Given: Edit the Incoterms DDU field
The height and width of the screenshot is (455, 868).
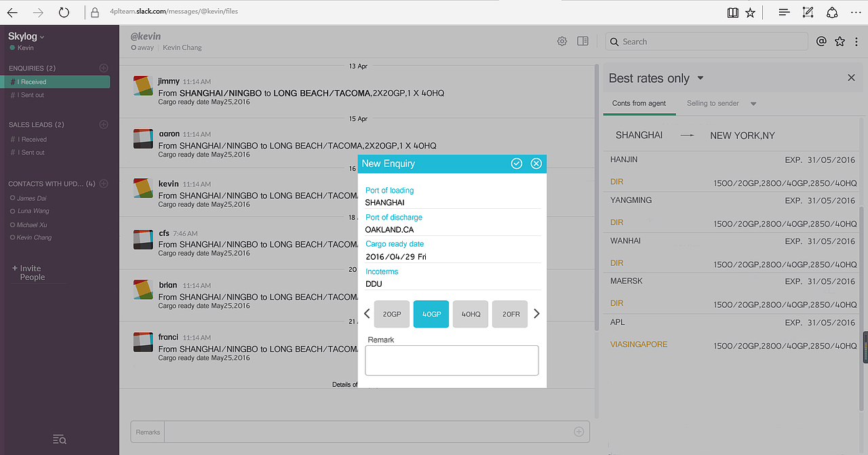Looking at the screenshot, I should (x=452, y=283).
